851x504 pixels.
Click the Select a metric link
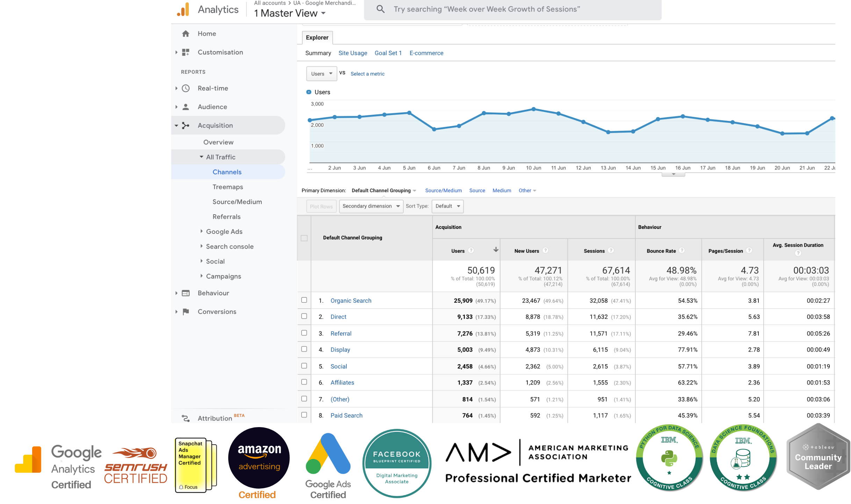pyautogui.click(x=367, y=74)
